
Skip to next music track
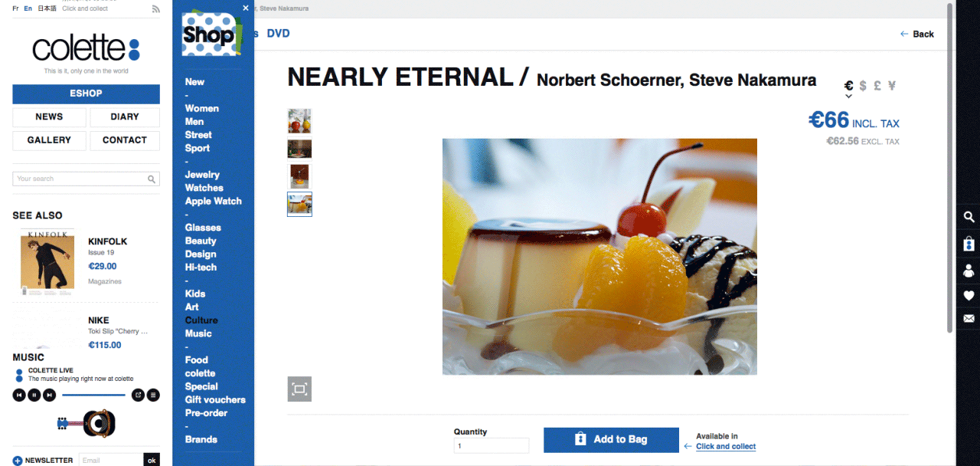(49, 395)
